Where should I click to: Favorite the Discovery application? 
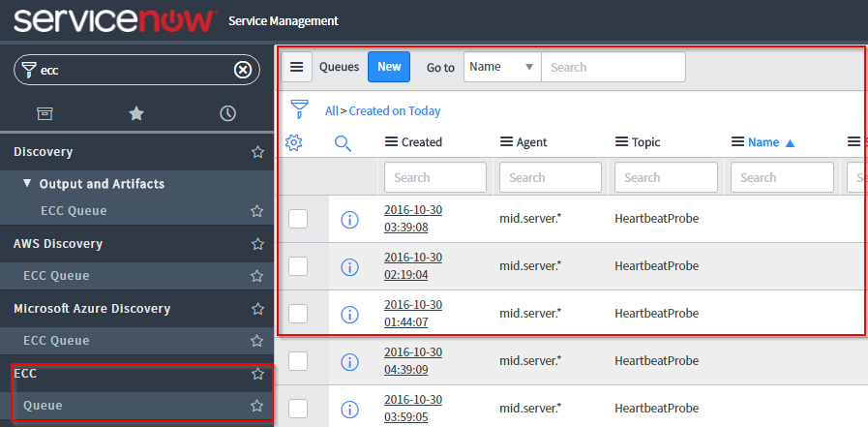[x=257, y=152]
